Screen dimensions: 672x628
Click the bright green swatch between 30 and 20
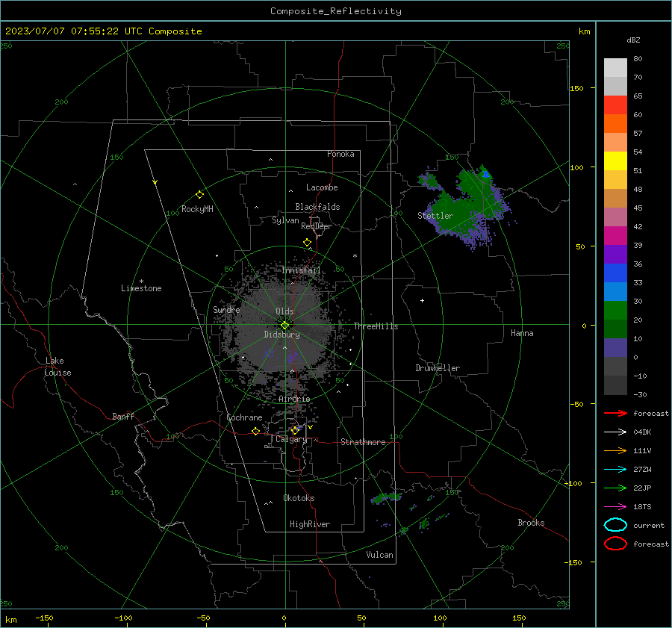click(615, 311)
